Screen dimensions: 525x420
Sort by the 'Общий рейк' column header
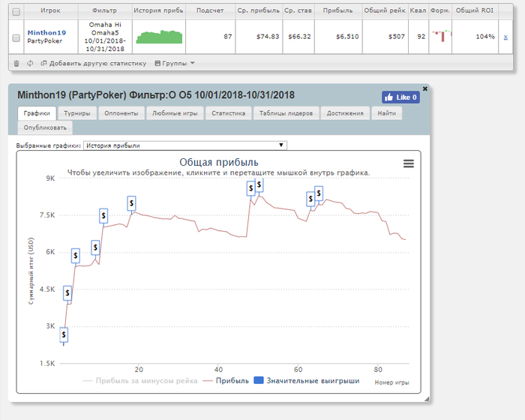click(385, 10)
